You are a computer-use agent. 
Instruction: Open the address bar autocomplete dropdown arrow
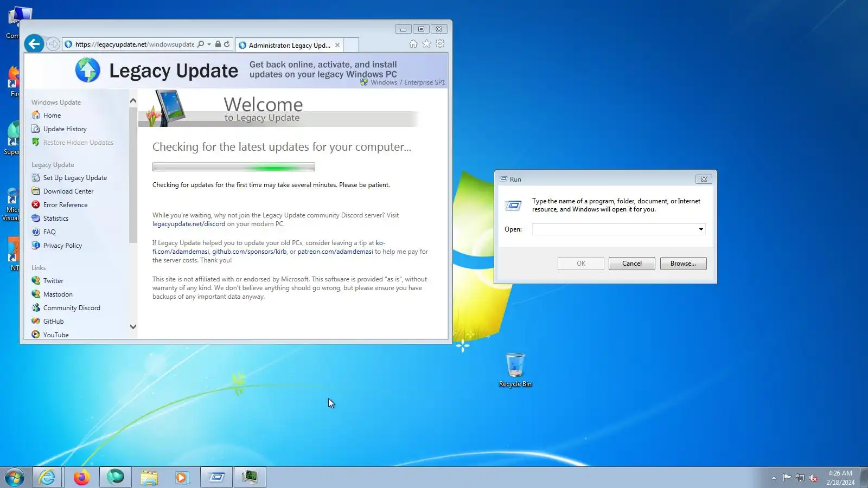(x=209, y=44)
